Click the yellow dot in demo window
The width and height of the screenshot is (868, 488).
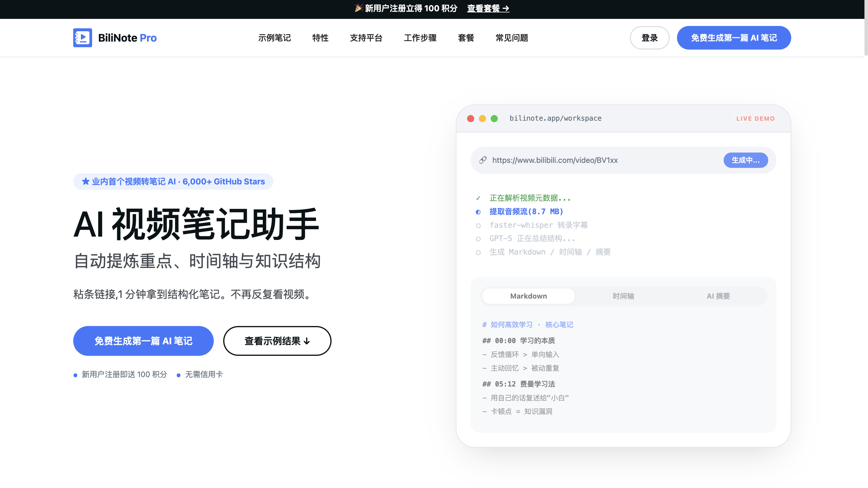482,119
